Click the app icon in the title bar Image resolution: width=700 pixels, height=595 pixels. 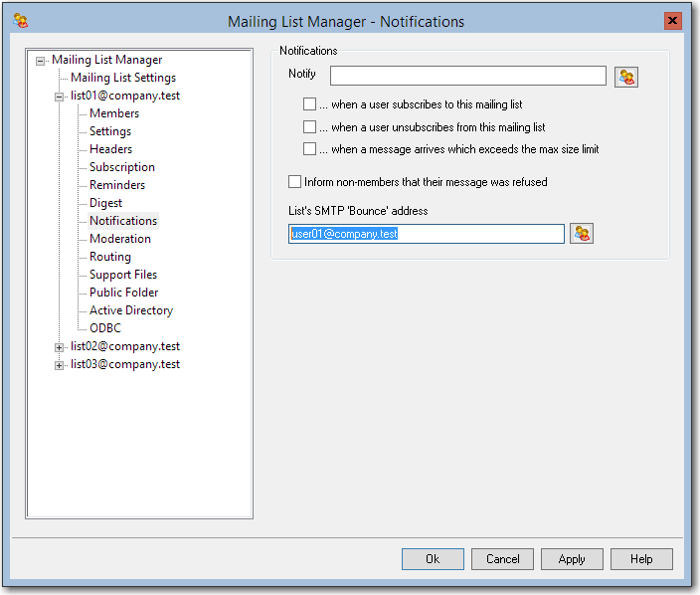click(x=20, y=20)
